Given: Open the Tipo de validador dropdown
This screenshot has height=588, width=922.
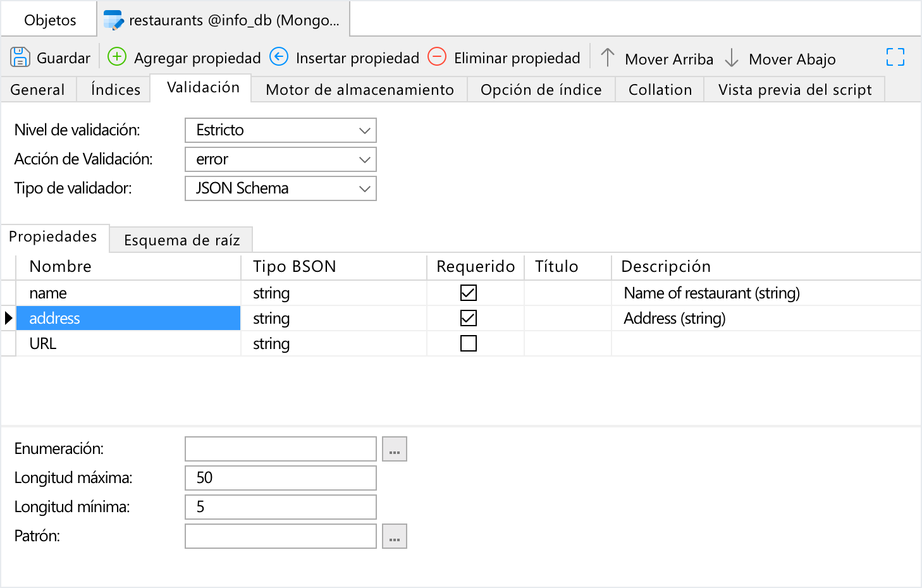Looking at the screenshot, I should point(281,188).
